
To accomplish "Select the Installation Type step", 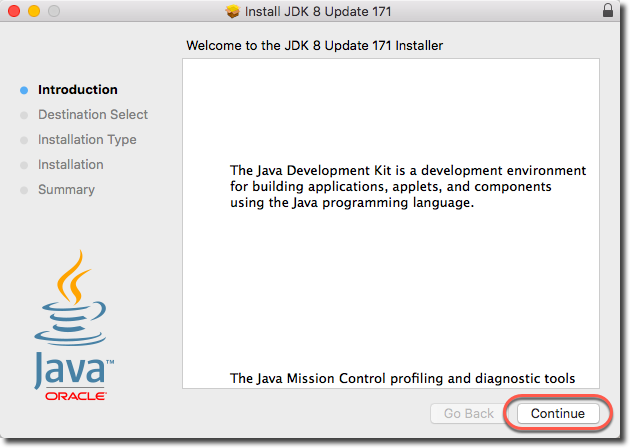I will pyautogui.click(x=87, y=139).
